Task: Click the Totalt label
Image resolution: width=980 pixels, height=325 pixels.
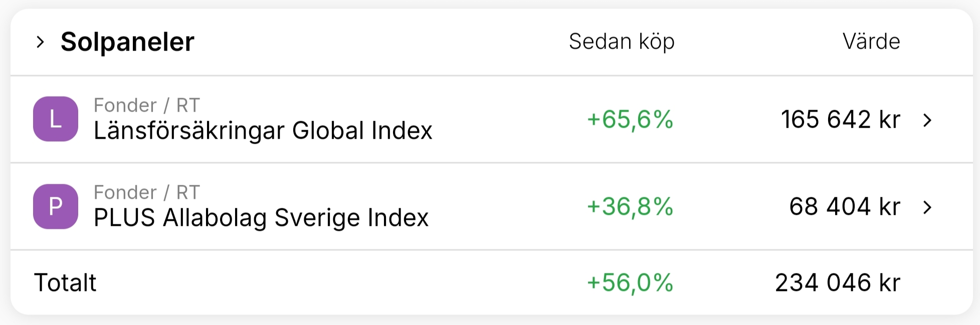Action: (x=65, y=283)
